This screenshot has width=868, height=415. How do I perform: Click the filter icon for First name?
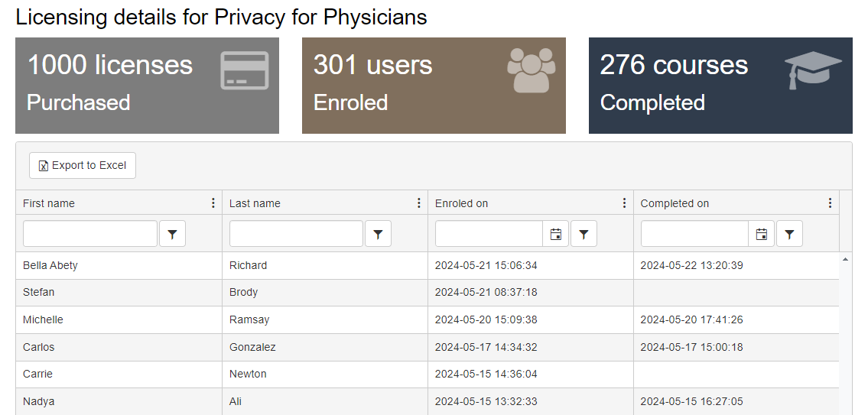tap(172, 235)
